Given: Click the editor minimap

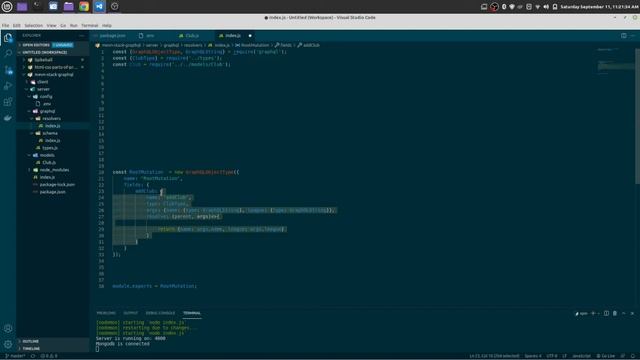Looking at the screenshot, I should tap(616, 63).
